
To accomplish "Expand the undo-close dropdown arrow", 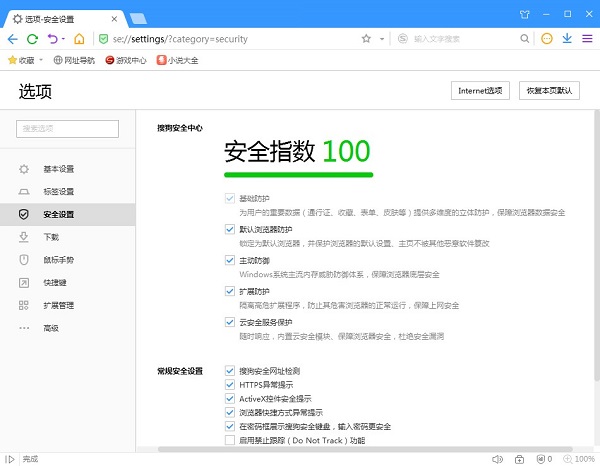I will (x=63, y=39).
